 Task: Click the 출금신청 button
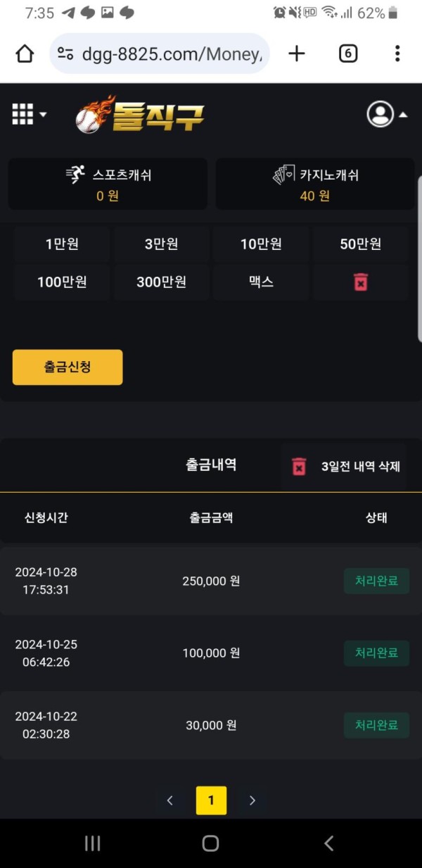point(68,367)
